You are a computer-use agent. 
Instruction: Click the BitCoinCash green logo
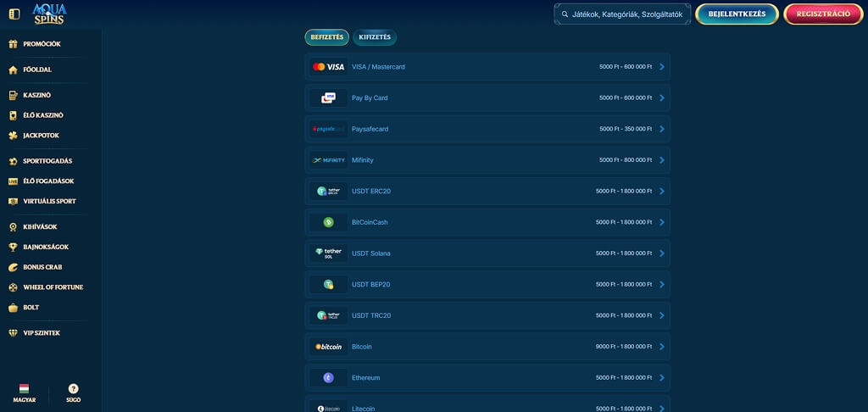pos(328,222)
